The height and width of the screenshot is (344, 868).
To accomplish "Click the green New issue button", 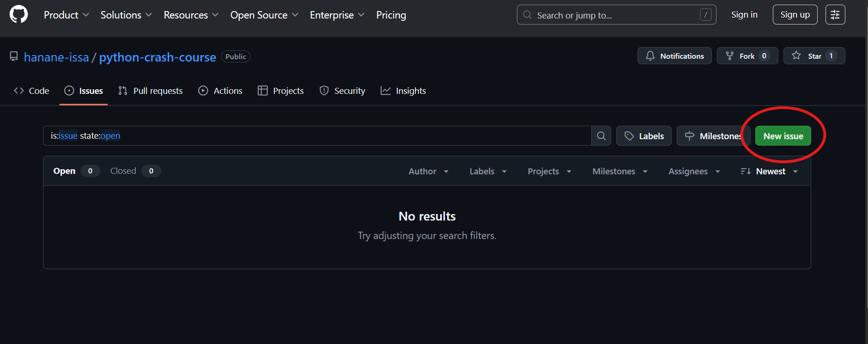I will 783,136.
